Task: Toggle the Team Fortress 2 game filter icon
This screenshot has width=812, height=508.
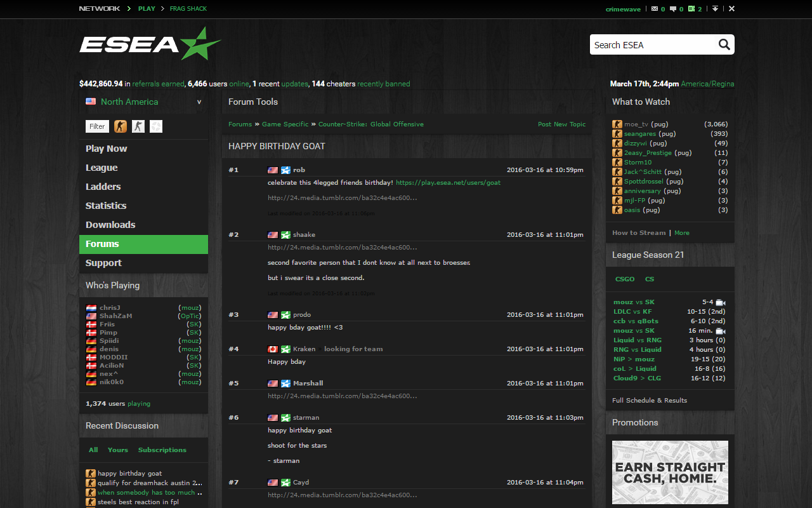Action: point(156,126)
